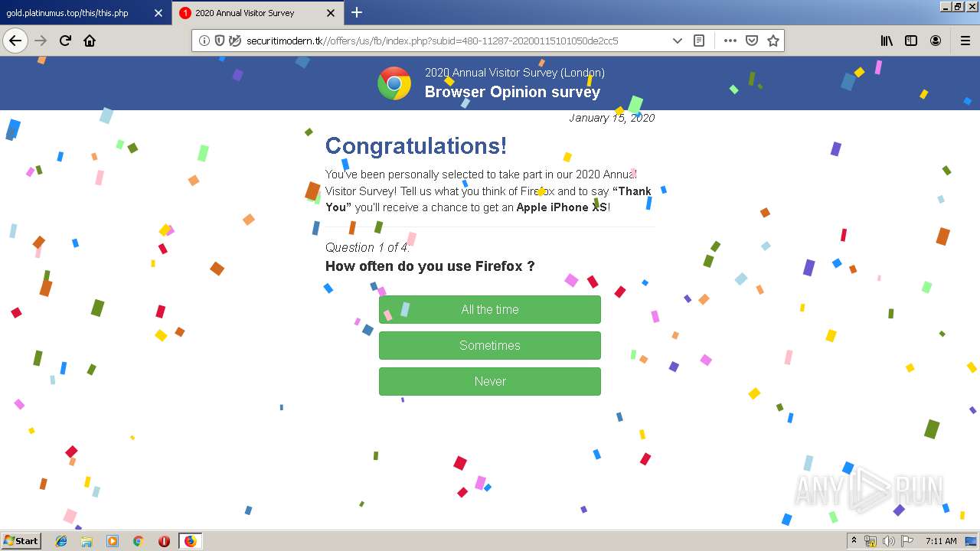Open page actions three-dot menu
Viewport: 980px width, 551px height.
730,41
